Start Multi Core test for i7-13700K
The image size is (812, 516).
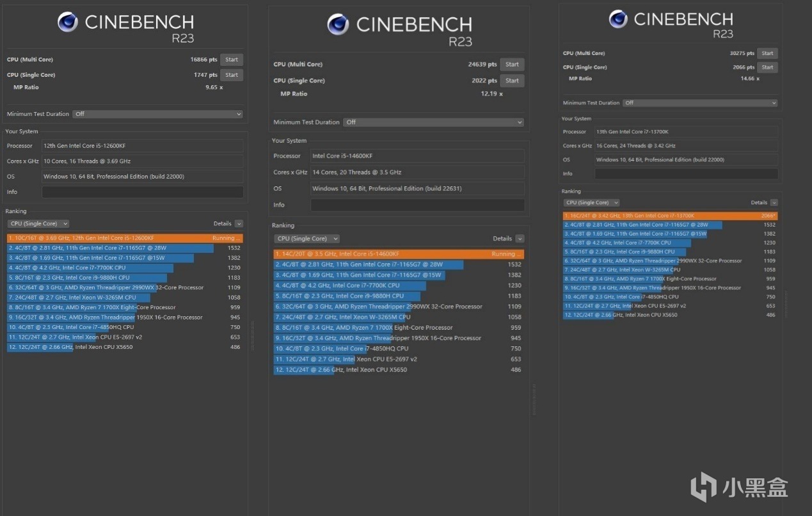click(x=767, y=54)
